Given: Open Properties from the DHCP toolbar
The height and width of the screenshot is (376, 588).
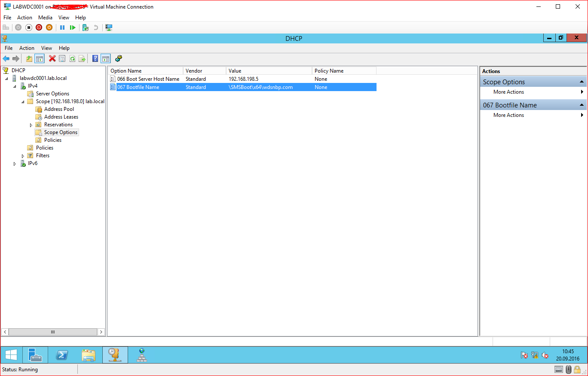Looking at the screenshot, I should 62,58.
